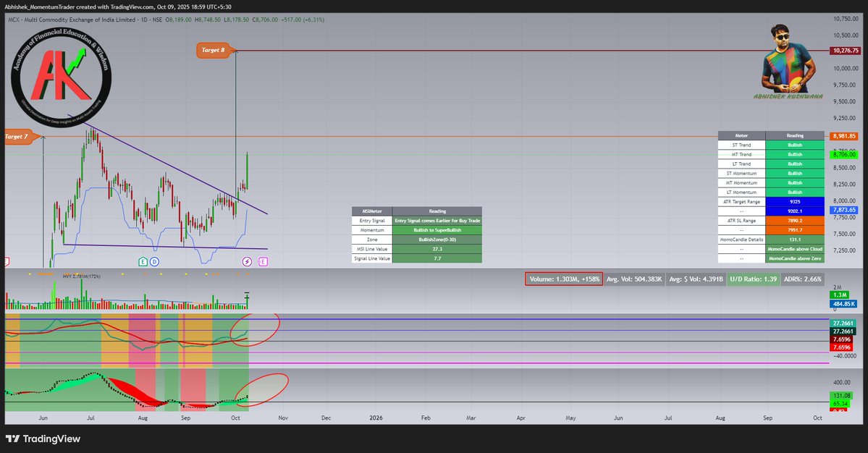Click the 8,250.00 price axis label
Image resolution: width=868 pixels, height=453 pixels.
846,185
